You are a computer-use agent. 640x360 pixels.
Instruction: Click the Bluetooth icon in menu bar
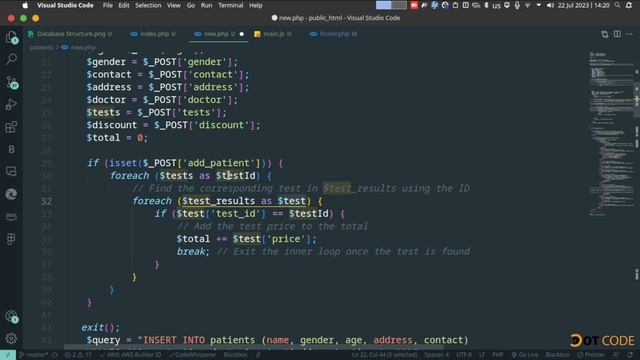point(486,5)
